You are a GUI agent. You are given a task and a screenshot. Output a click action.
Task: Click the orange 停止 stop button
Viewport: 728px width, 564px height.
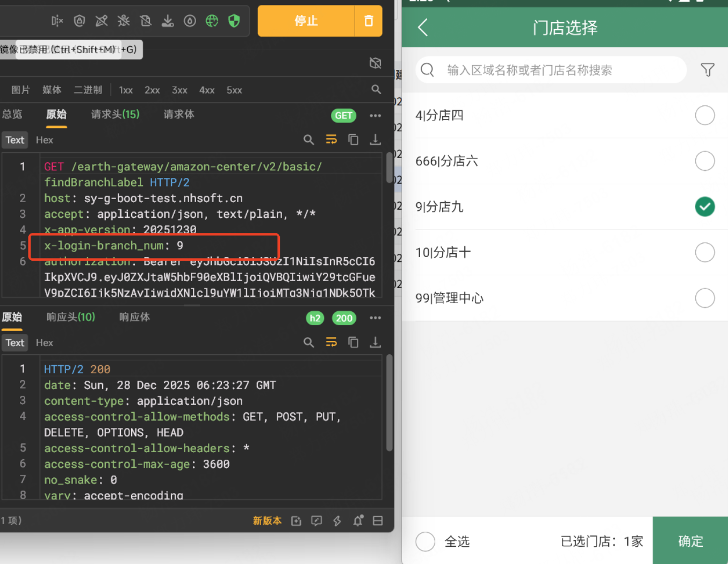[306, 21]
